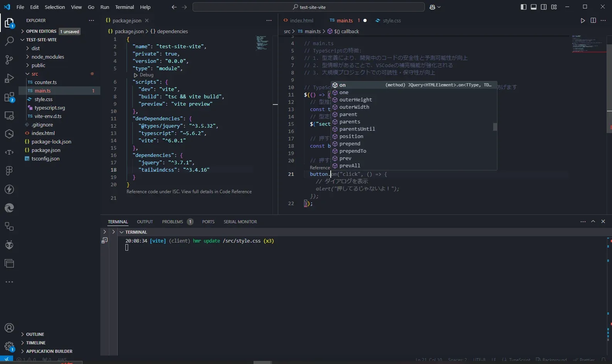Click the dependencies breadcrumb in package.json
Image resolution: width=612 pixels, height=364 pixels.
coord(169,31)
